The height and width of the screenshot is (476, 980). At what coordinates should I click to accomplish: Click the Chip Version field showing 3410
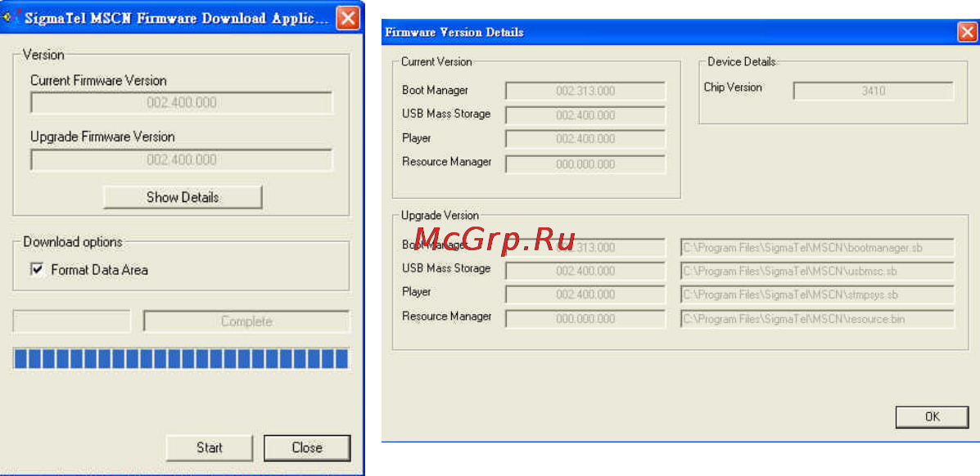873,92
